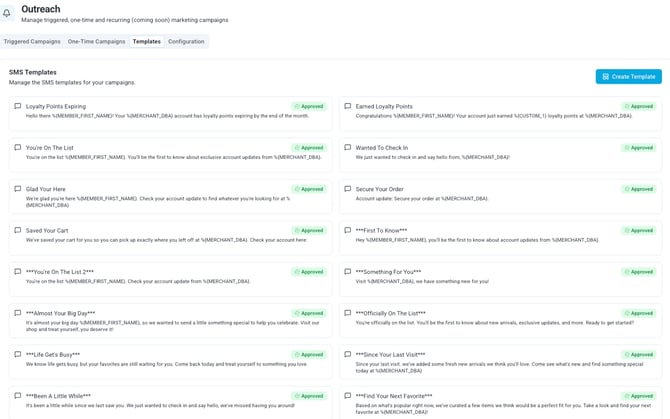Open the Wanted To Check In template title
This screenshot has width=670, height=419.
(382, 148)
